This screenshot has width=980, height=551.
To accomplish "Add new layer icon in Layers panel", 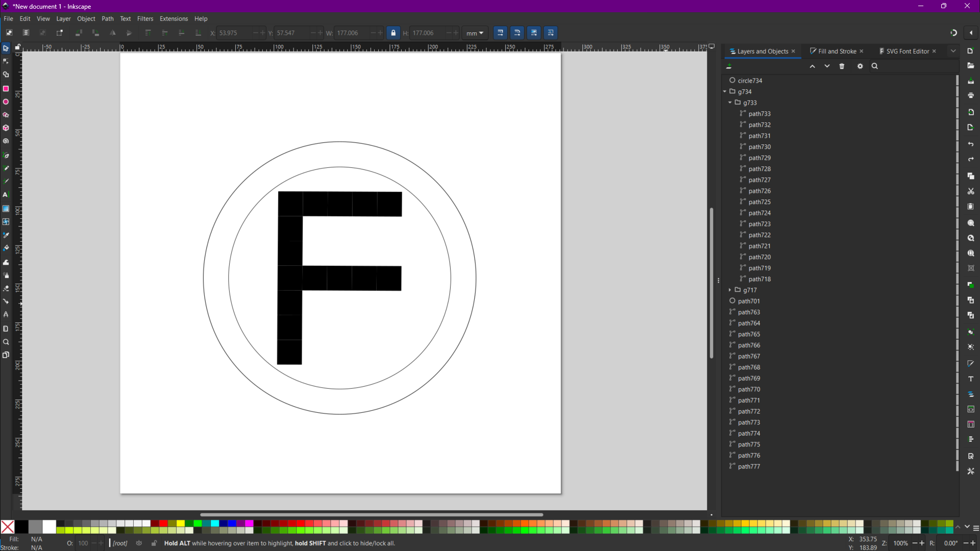I will point(729,66).
